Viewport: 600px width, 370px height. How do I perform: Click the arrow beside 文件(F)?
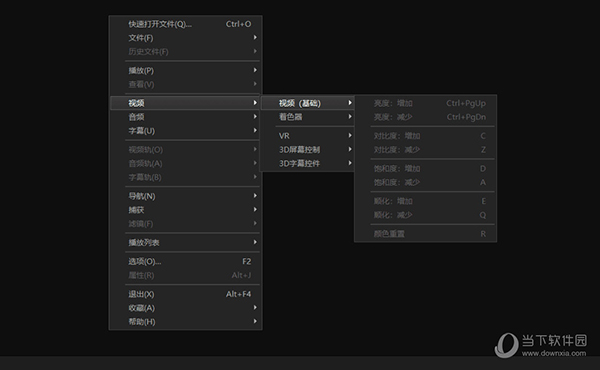(x=255, y=37)
